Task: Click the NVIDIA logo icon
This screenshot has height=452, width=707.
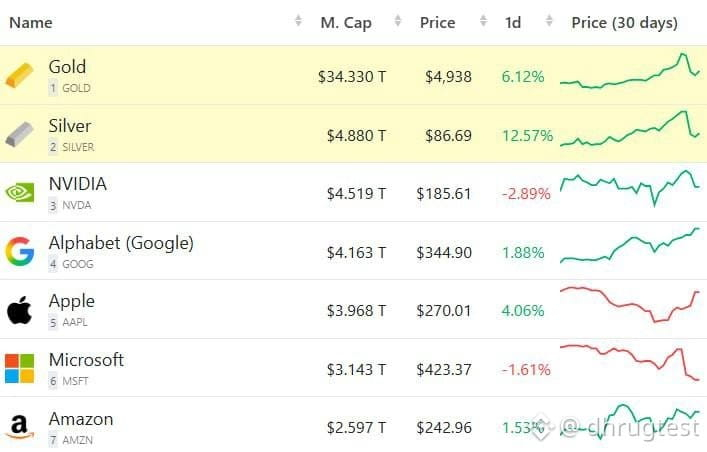Action: (x=19, y=192)
